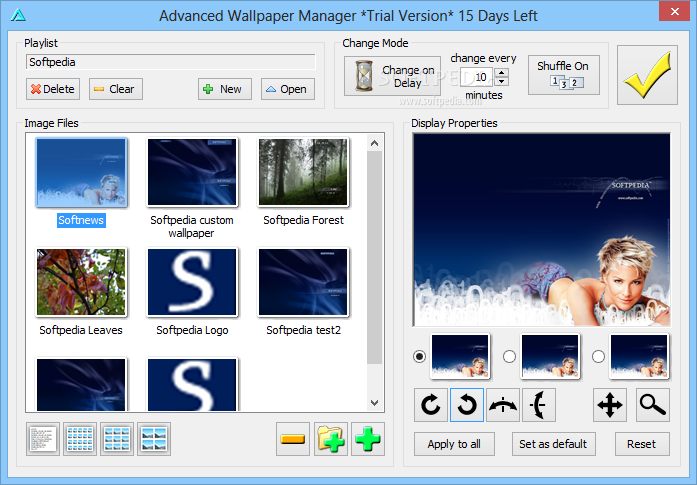Screen dimensions: 697x485
Task: Click the change every minutes value field
Action: pos(476,77)
